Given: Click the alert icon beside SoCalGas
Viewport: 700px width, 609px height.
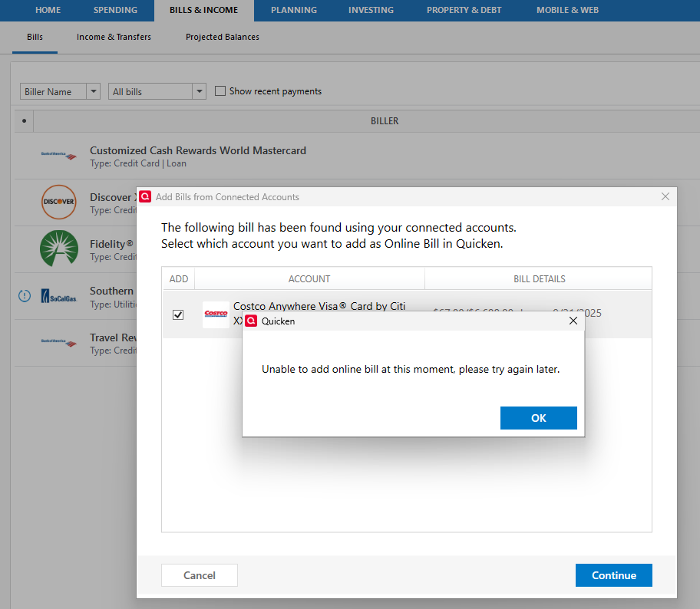Looking at the screenshot, I should point(25,295).
